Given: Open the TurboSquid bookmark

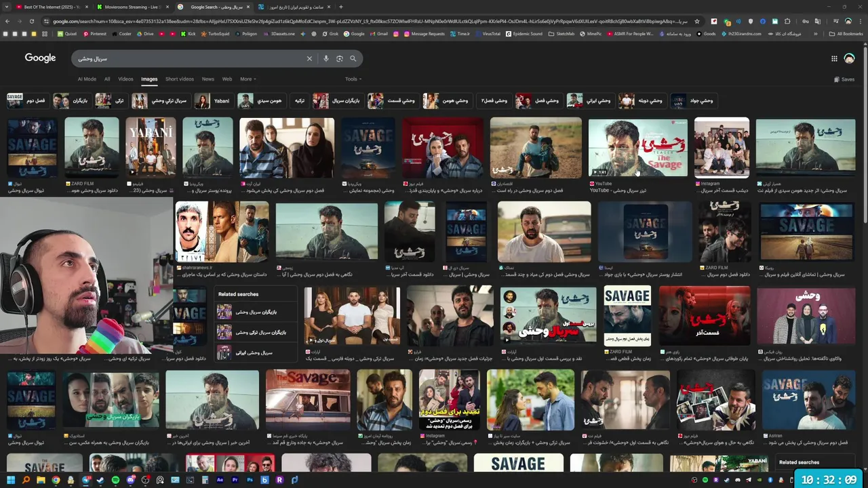Looking at the screenshot, I should click(214, 33).
